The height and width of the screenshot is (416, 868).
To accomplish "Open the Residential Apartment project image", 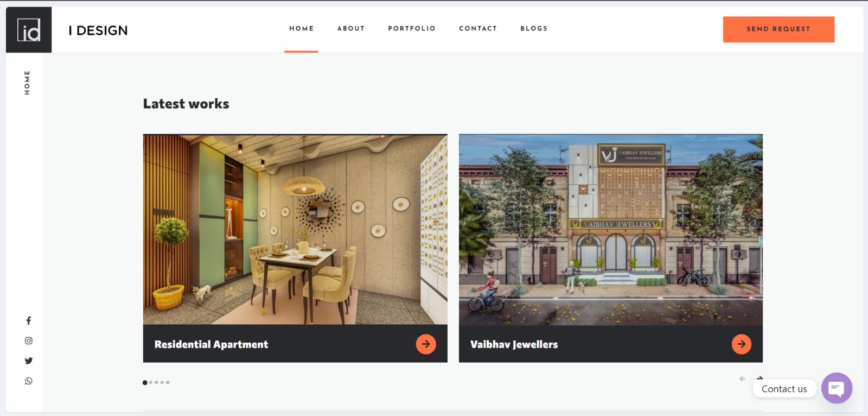I will [295, 230].
